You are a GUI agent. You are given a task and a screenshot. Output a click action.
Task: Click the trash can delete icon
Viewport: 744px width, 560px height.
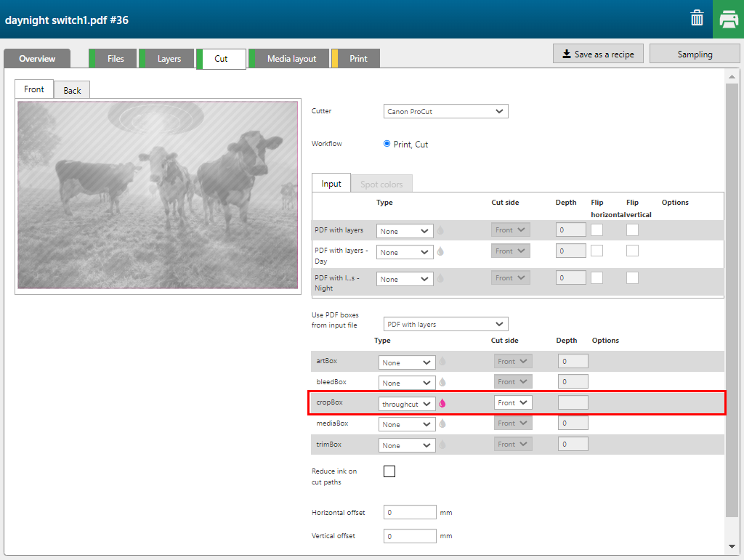pos(697,19)
